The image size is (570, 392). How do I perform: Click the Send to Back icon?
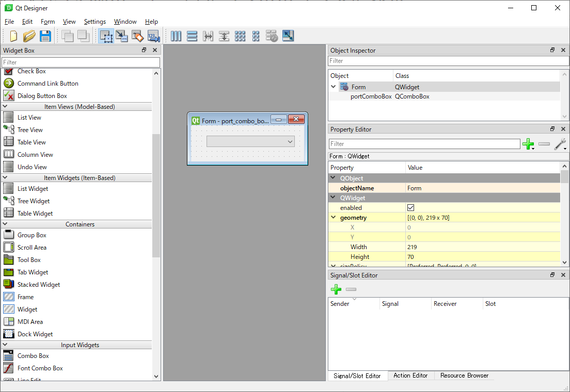pos(67,36)
